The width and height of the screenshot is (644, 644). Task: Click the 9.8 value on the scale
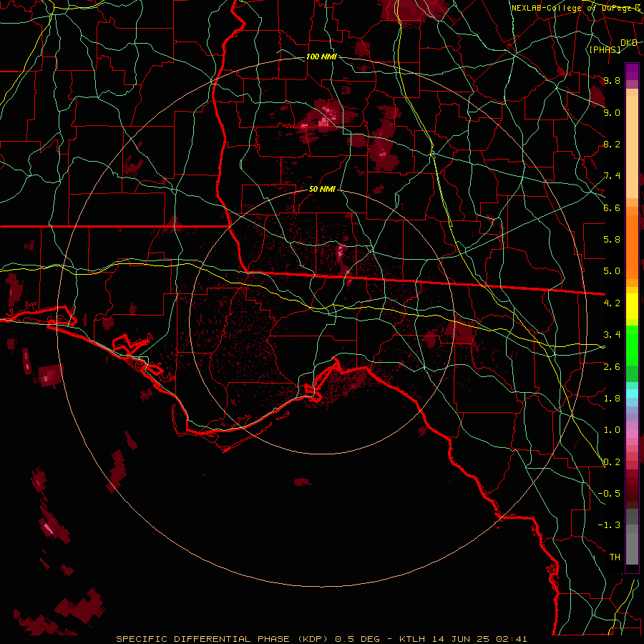(x=612, y=80)
